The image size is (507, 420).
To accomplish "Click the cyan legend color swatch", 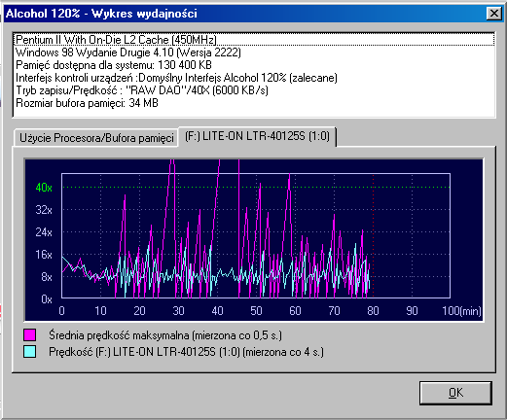I will click(29, 352).
